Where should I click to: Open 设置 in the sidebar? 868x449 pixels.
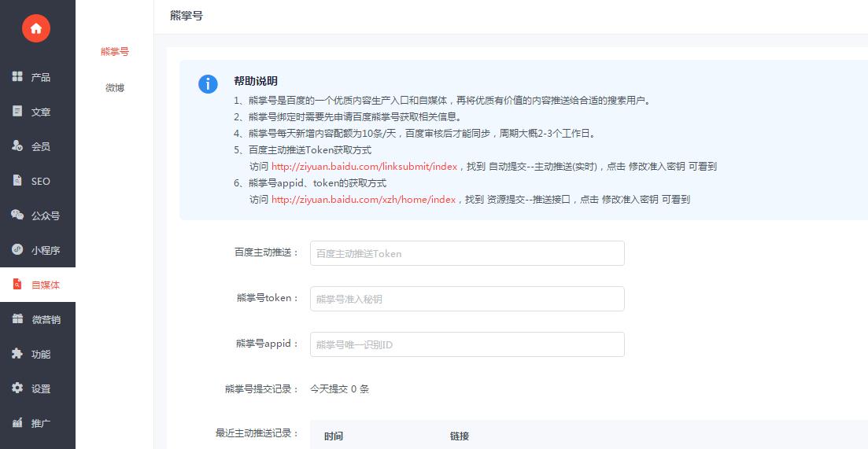(x=40, y=388)
